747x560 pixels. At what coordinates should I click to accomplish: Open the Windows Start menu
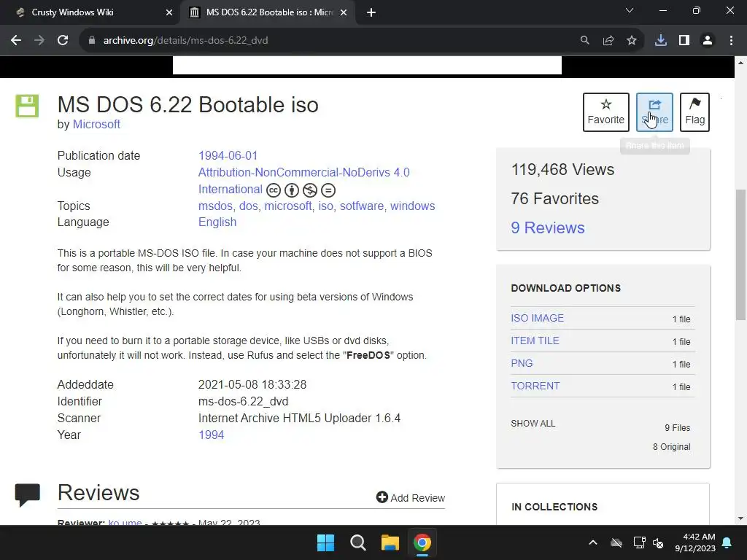coord(326,542)
